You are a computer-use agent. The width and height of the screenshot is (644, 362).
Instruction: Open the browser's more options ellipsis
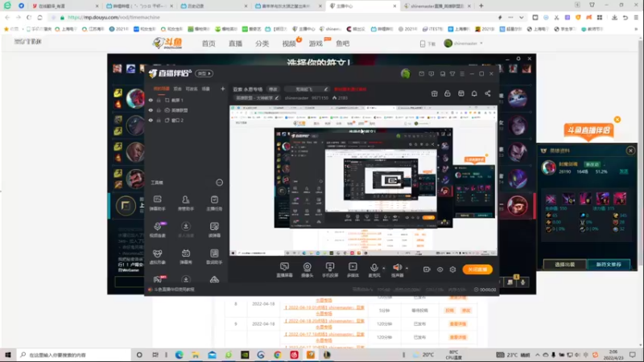510,18
